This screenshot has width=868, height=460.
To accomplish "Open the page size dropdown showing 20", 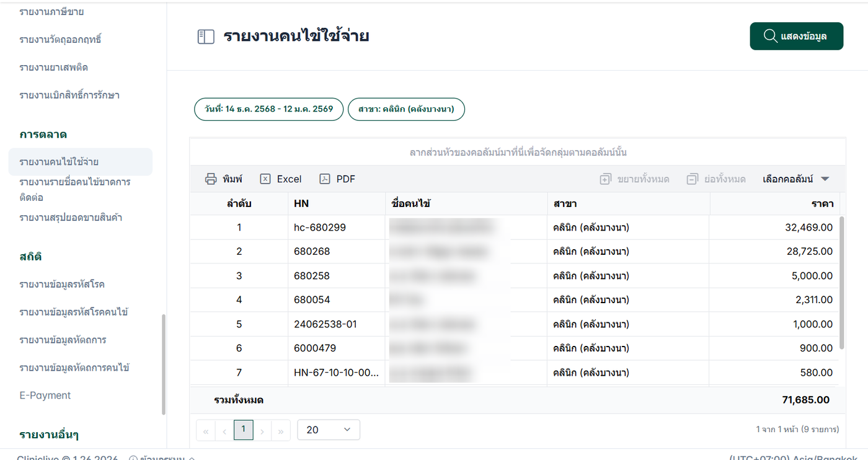I will point(329,430).
